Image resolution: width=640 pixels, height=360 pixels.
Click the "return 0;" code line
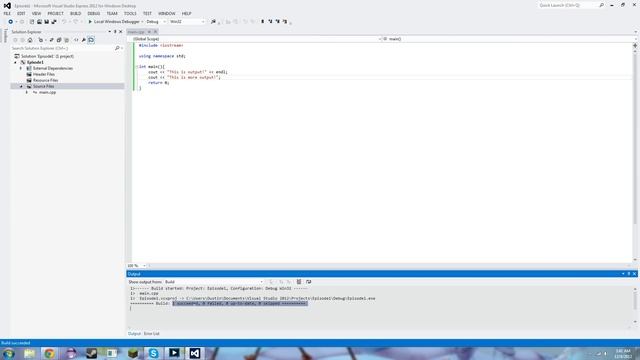[x=158, y=82]
